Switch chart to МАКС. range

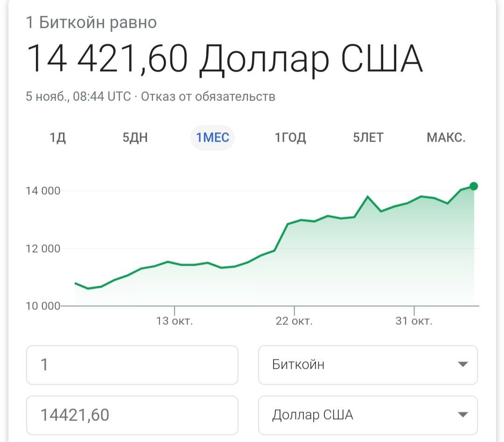446,138
